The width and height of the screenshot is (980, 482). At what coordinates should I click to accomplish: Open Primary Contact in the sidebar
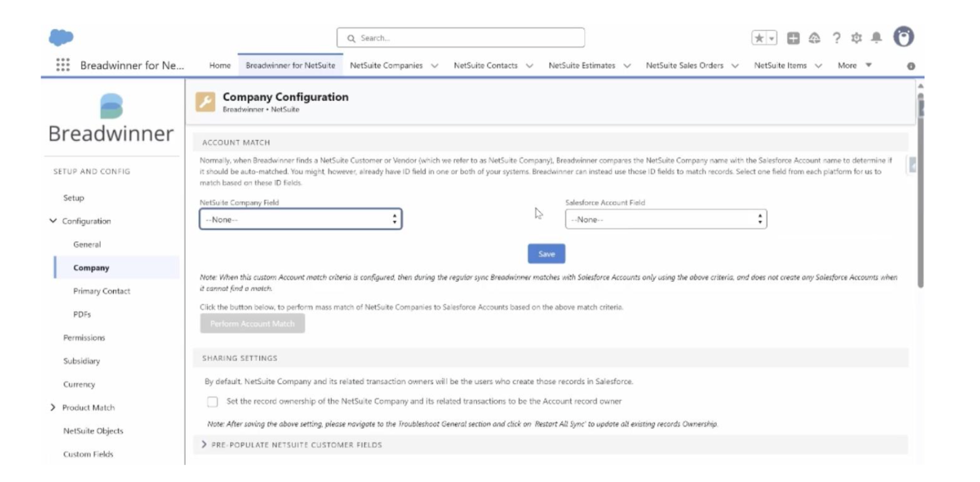[102, 291]
